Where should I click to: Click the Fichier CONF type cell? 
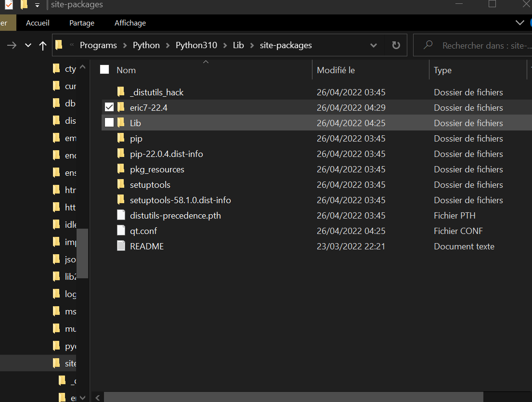pos(458,231)
